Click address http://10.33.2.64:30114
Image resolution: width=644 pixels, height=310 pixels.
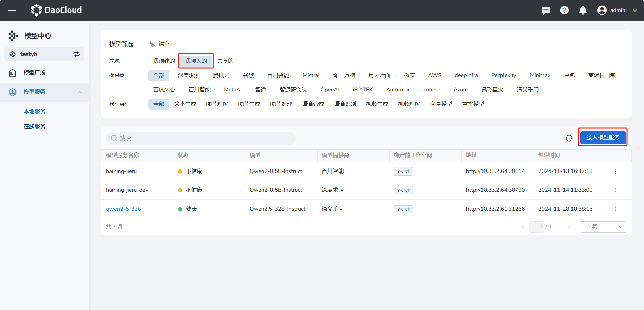point(495,171)
